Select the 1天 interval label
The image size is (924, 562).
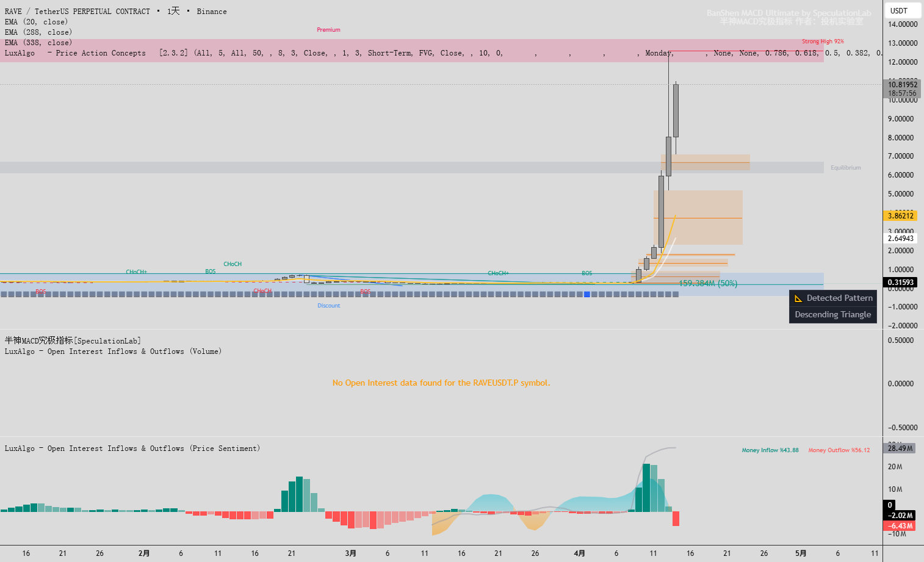(x=173, y=12)
